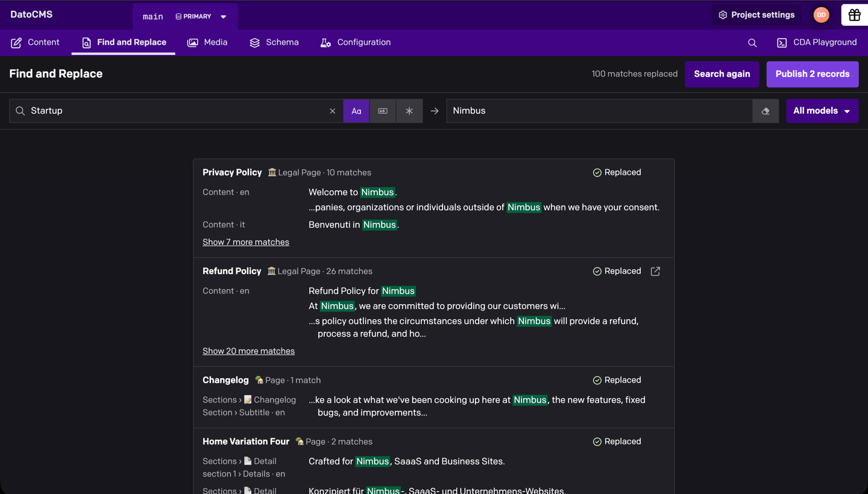Screen dimensions: 868x494
Task: Open Project settings
Action: coord(756,15)
